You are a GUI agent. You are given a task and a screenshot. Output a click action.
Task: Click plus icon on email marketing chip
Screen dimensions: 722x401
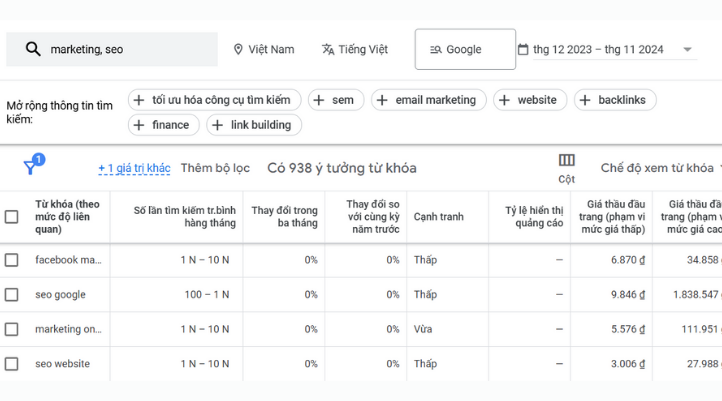pyautogui.click(x=382, y=100)
